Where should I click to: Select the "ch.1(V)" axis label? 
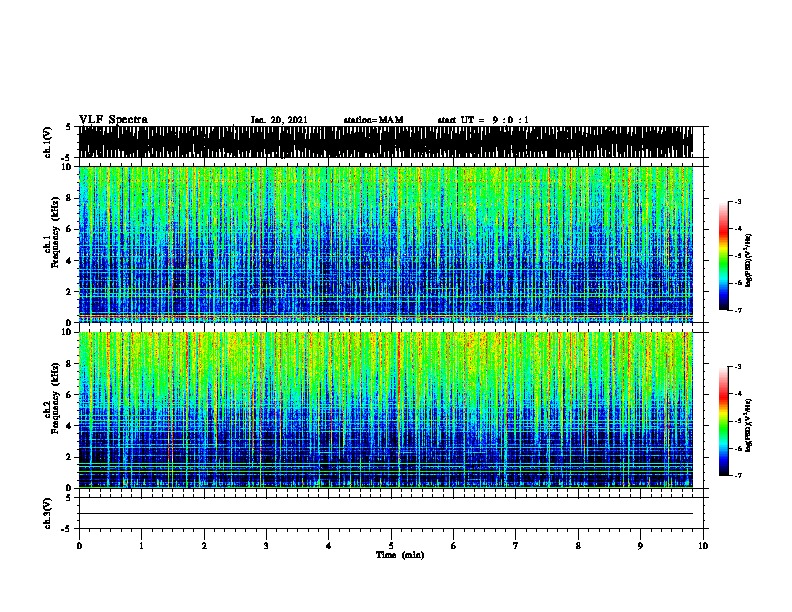coord(48,142)
